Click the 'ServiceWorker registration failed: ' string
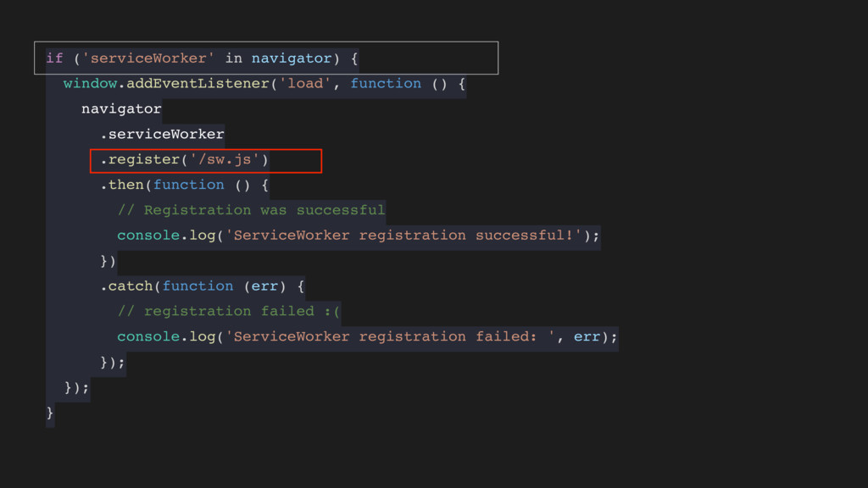Viewport: 868px width, 488px height. [x=390, y=336]
